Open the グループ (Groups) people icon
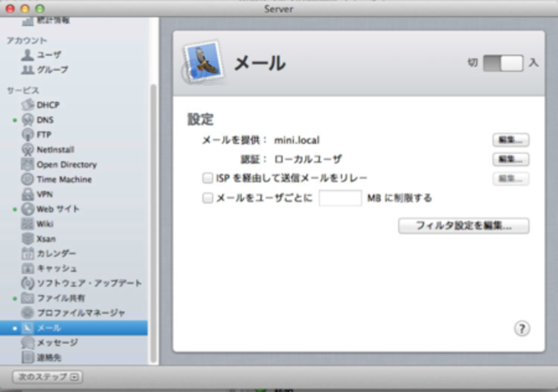 pyautogui.click(x=27, y=70)
